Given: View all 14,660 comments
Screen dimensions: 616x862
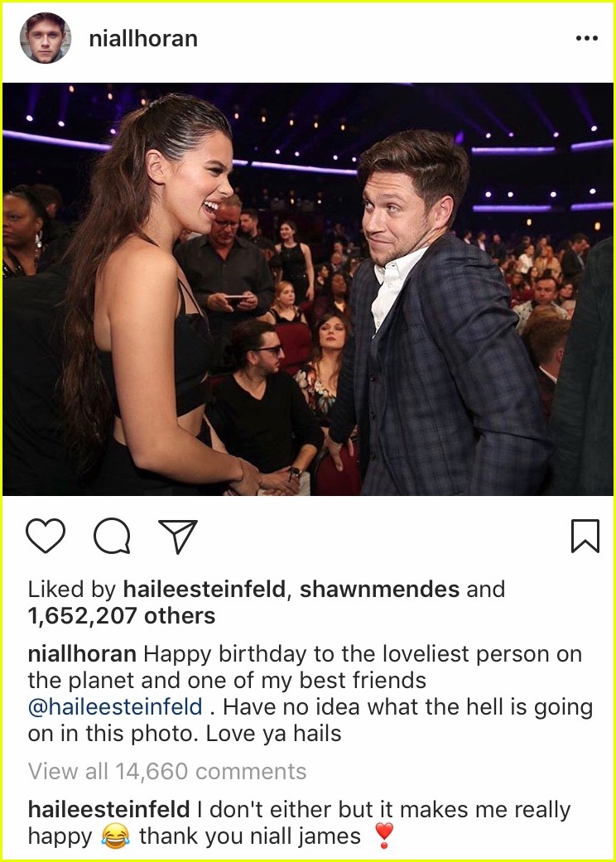Looking at the screenshot, I should click(167, 771).
